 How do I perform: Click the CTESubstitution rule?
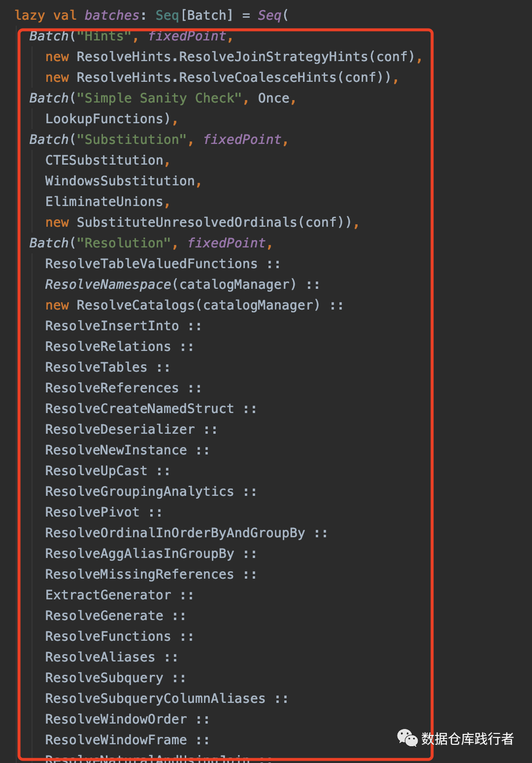(104, 160)
